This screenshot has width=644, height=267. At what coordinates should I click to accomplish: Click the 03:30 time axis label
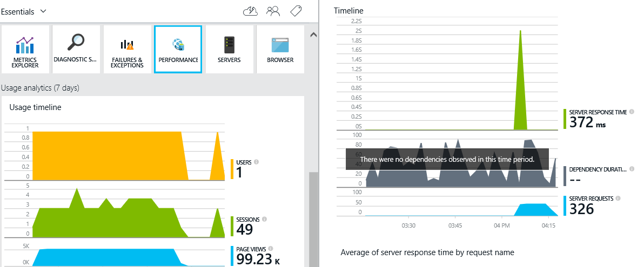pyautogui.click(x=408, y=225)
